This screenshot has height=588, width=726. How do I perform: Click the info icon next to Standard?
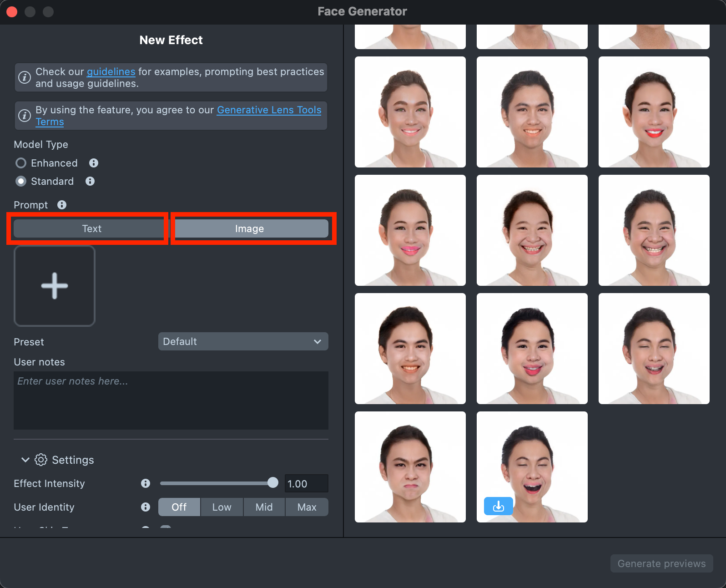click(90, 181)
